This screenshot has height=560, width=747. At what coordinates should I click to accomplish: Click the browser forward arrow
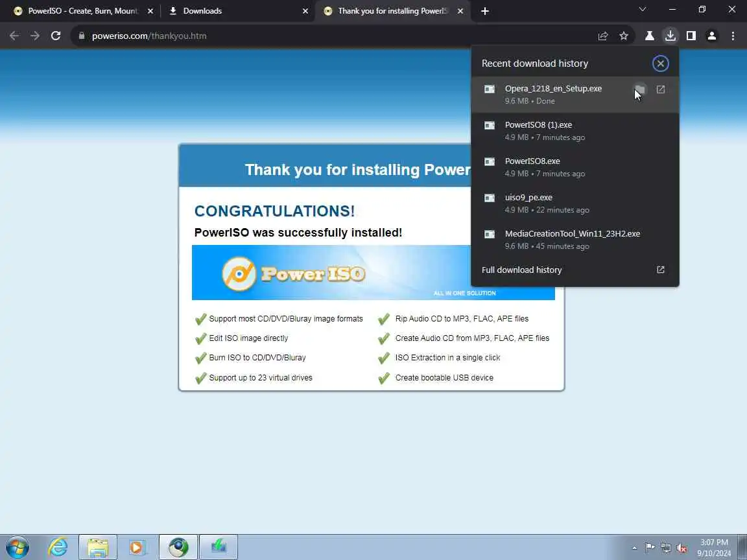(x=35, y=36)
